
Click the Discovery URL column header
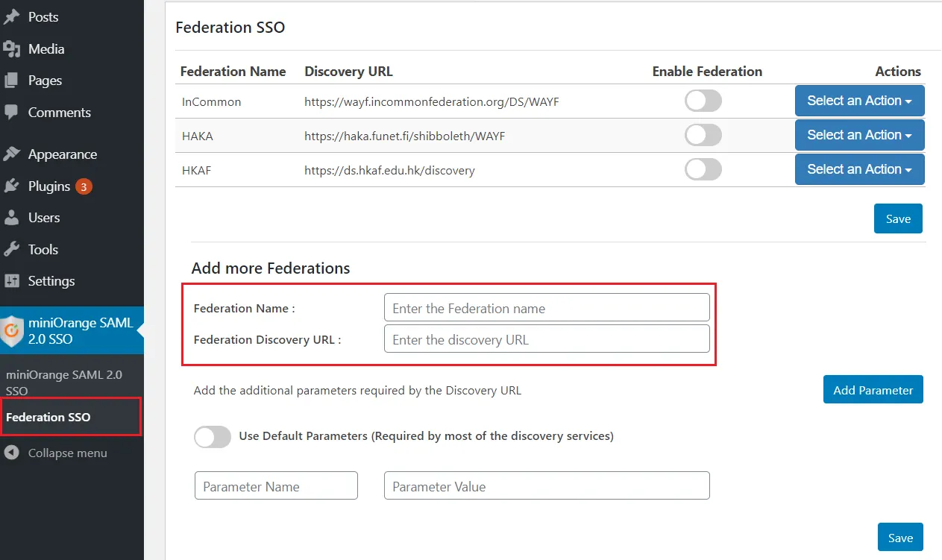(x=348, y=72)
